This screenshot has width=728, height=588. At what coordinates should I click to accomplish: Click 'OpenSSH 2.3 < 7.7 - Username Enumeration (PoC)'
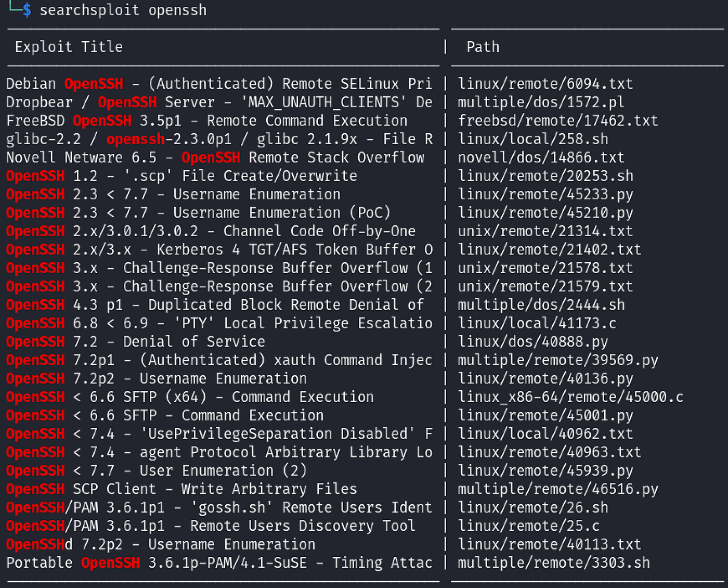(x=198, y=213)
